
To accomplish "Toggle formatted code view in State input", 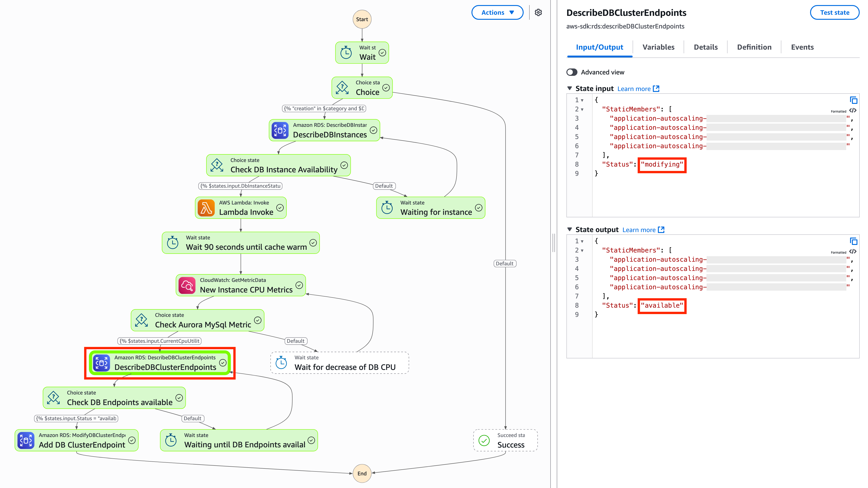I will pos(853,111).
